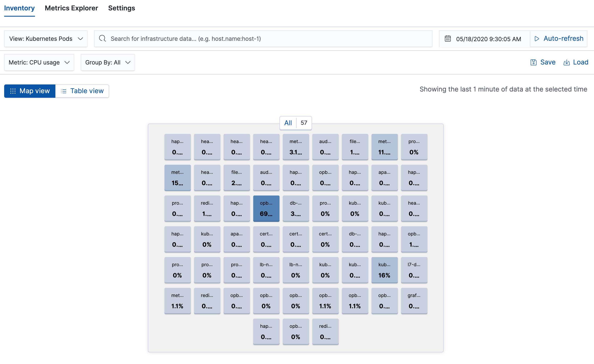Click the Auto-refresh play icon
Viewport: 594px width, 364px height.
pos(537,38)
